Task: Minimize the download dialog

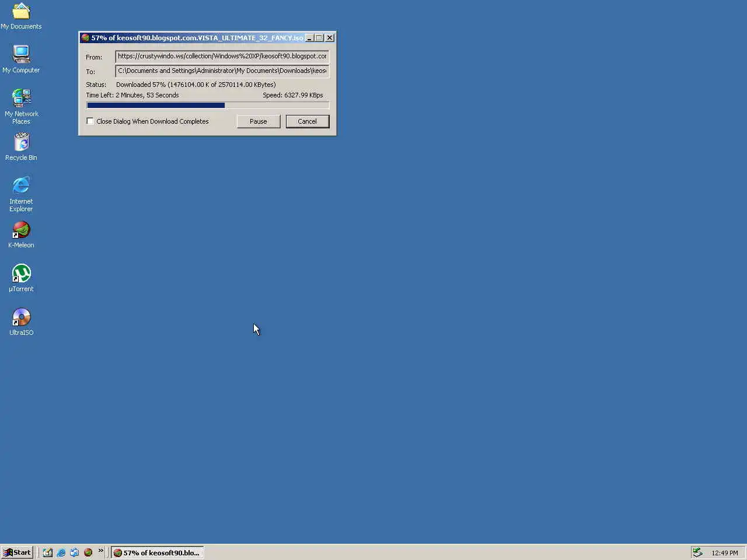Action: pos(310,38)
